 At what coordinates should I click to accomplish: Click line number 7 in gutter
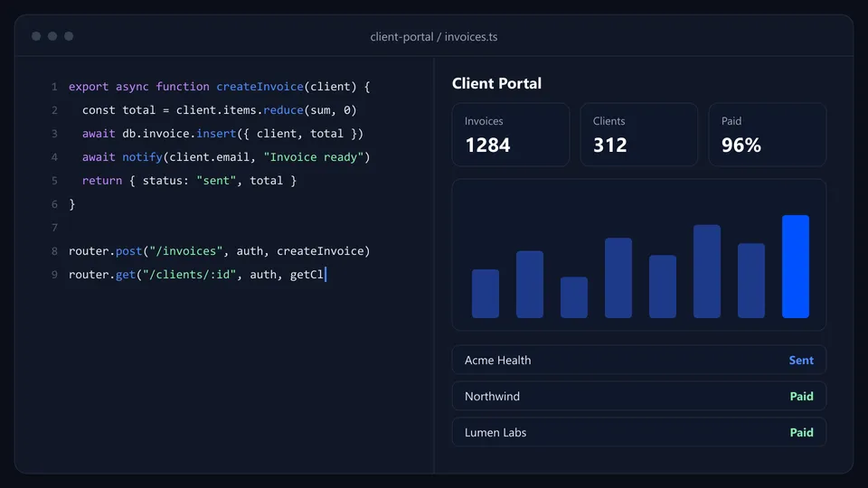click(54, 228)
